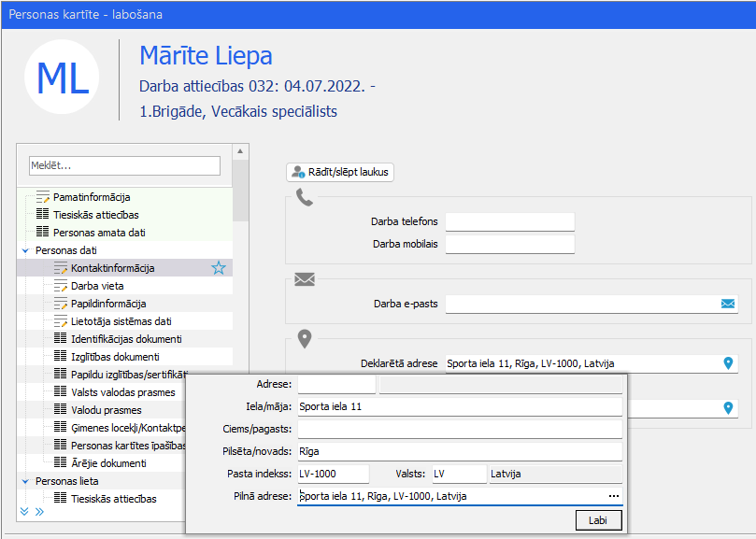Open Papildinformācija section
756x539 pixels.
[x=108, y=304]
